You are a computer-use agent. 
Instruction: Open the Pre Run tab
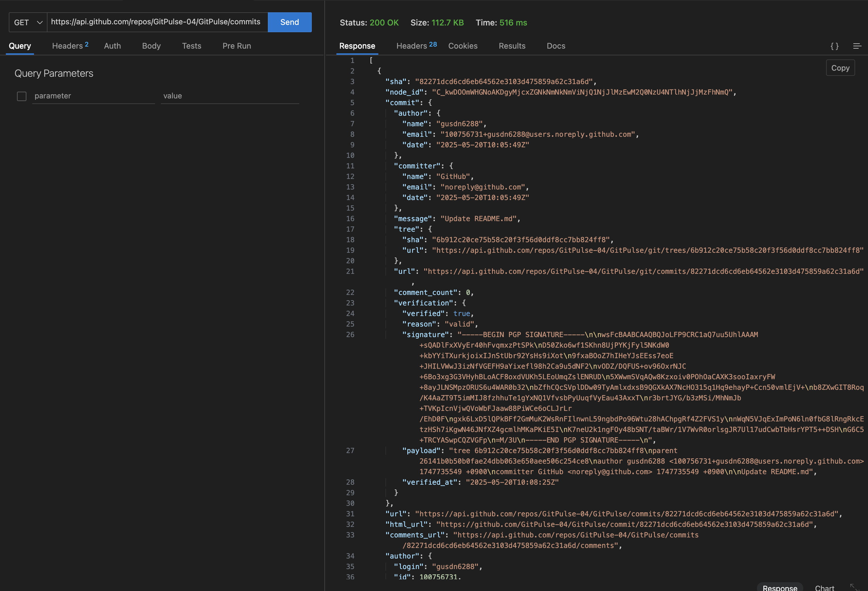tap(237, 46)
